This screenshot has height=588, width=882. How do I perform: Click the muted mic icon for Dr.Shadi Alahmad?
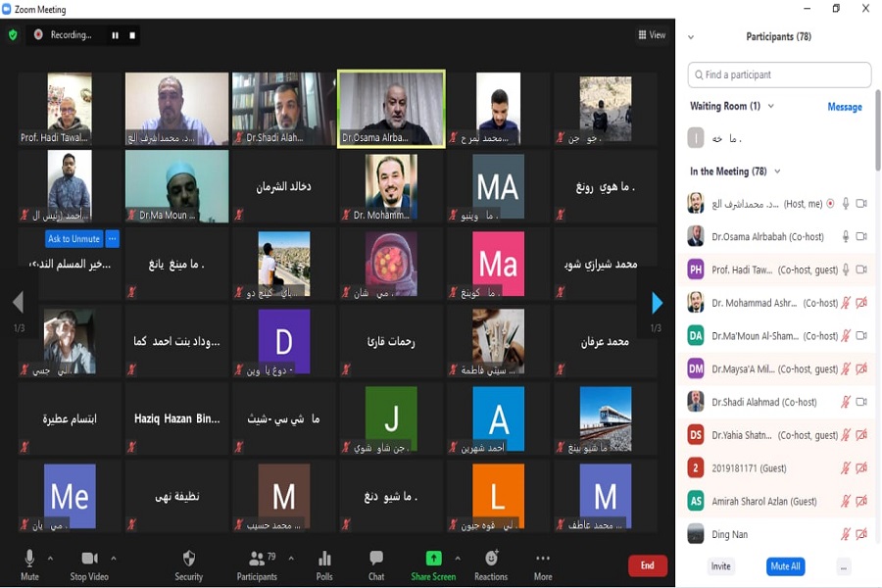point(846,402)
